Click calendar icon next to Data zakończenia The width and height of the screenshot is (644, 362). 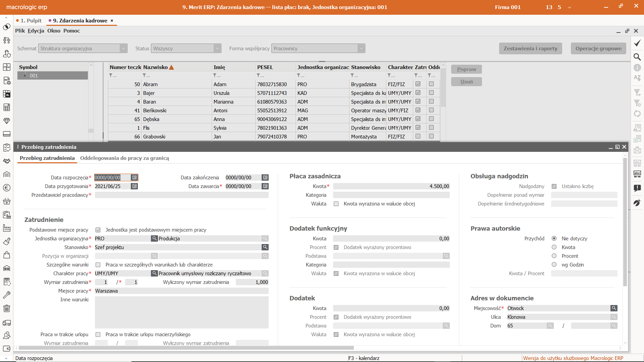(x=265, y=177)
